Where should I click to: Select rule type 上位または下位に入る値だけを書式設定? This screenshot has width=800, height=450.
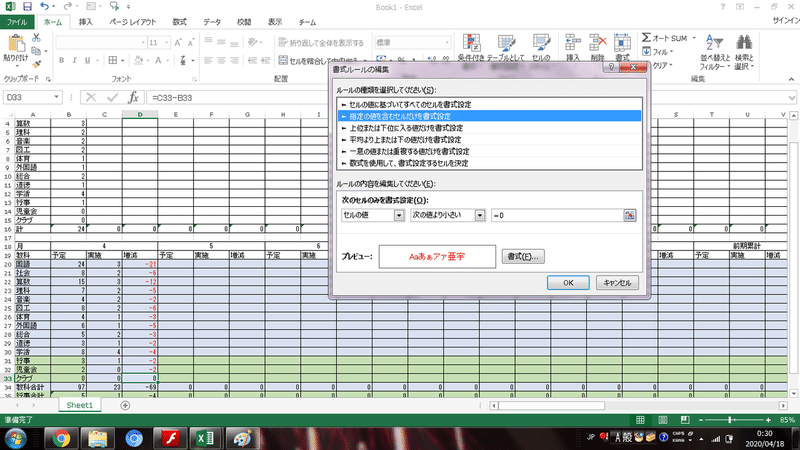tap(489, 128)
